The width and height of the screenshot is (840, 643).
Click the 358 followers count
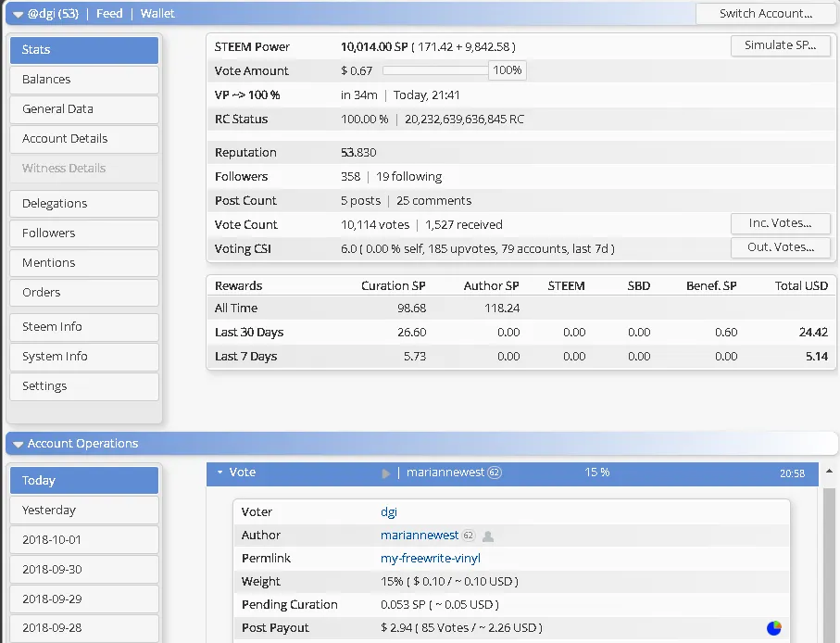(350, 177)
